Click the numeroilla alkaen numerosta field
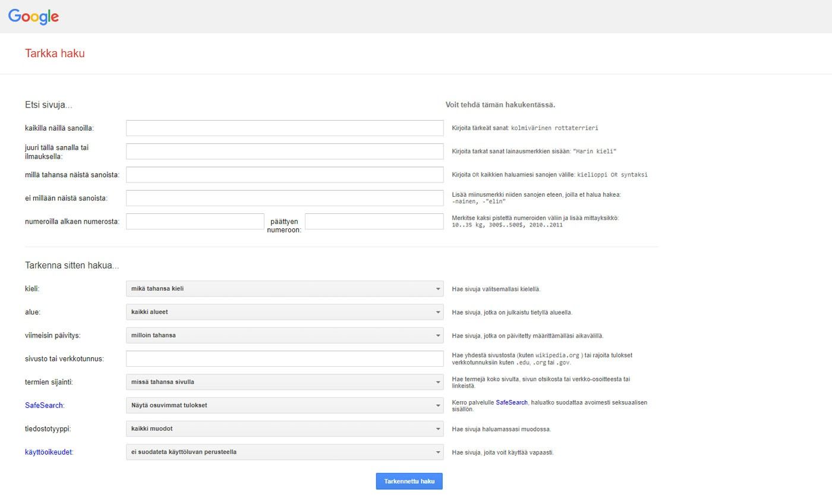This screenshot has width=832, height=504. coord(194,220)
